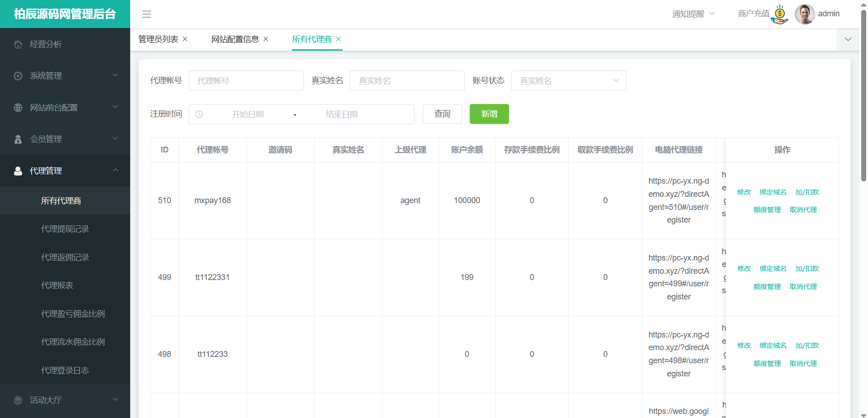Click the 会员管理 member icon

click(x=18, y=139)
